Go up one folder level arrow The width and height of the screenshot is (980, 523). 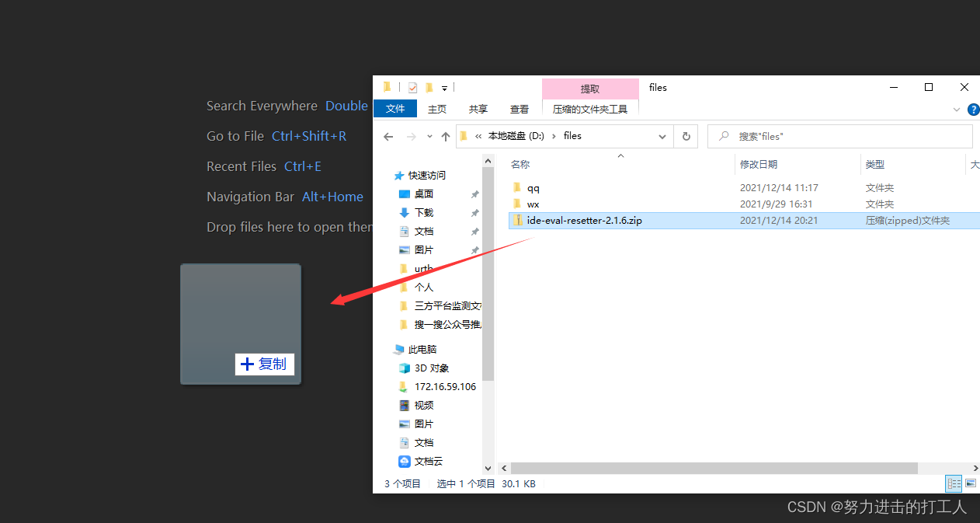445,136
